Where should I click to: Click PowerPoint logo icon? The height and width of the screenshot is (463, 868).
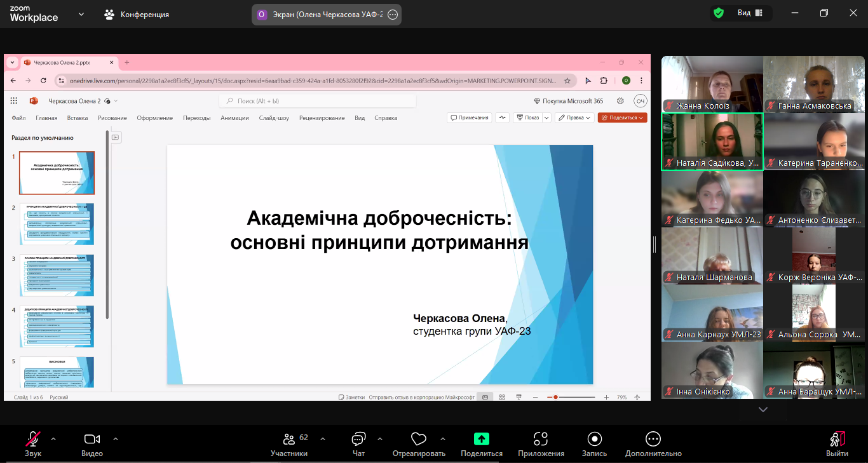pyautogui.click(x=34, y=101)
